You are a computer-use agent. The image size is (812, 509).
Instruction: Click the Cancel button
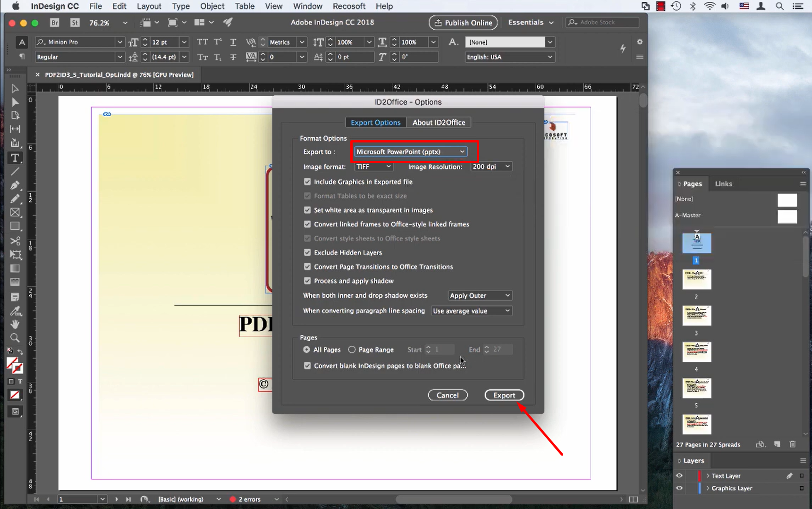[448, 395]
